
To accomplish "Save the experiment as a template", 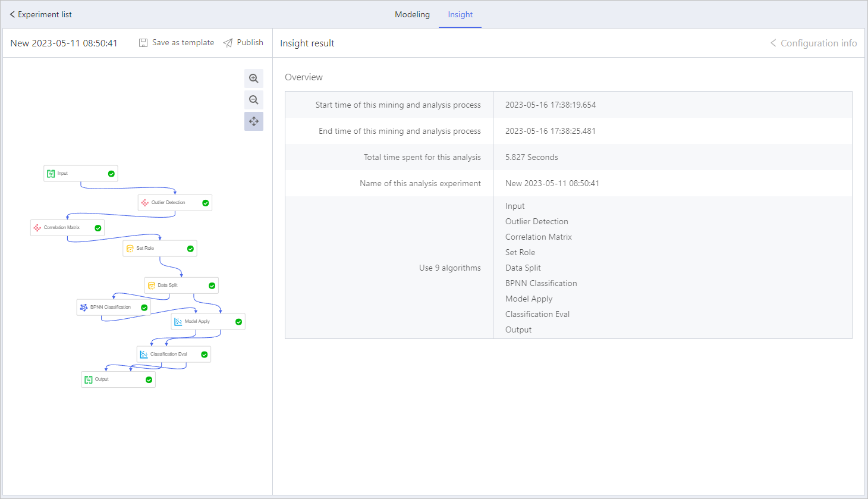I will pos(176,42).
